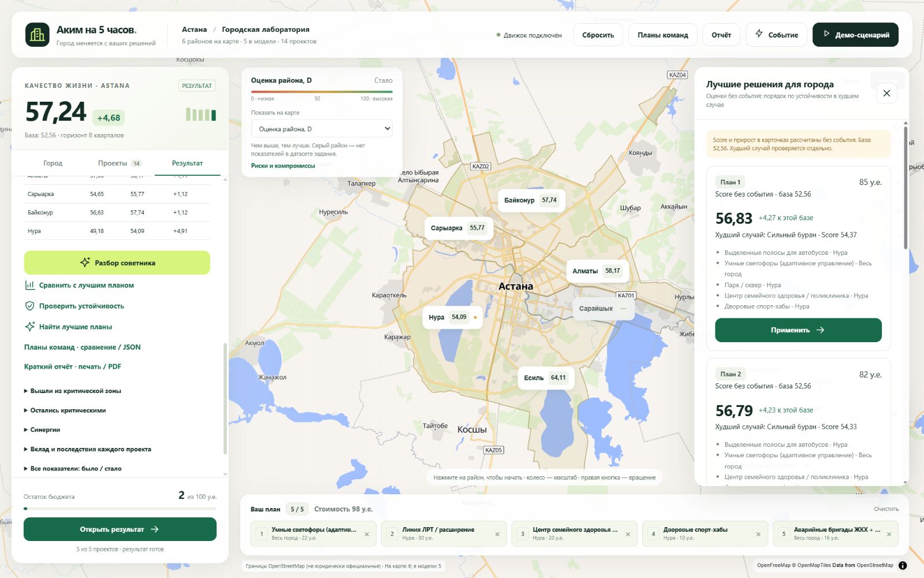The height and width of the screenshot is (578, 924).
Task: Expand Вышли из критической зоны section
Action: [x=73, y=391]
